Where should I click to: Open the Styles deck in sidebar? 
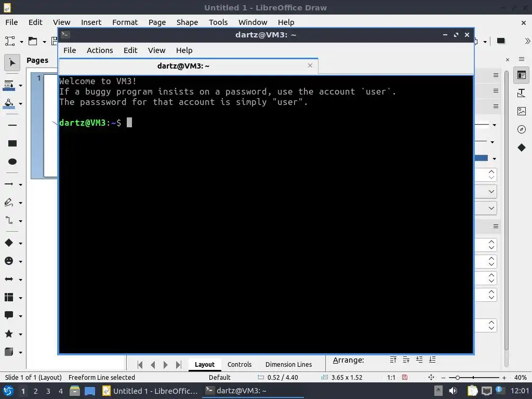point(522,93)
